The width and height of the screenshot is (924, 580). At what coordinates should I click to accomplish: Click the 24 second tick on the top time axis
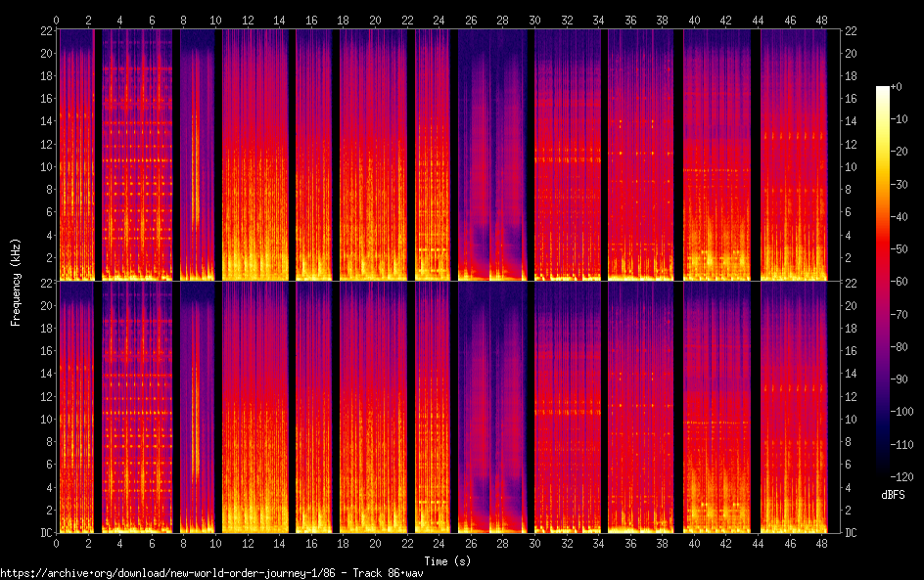[x=439, y=20]
